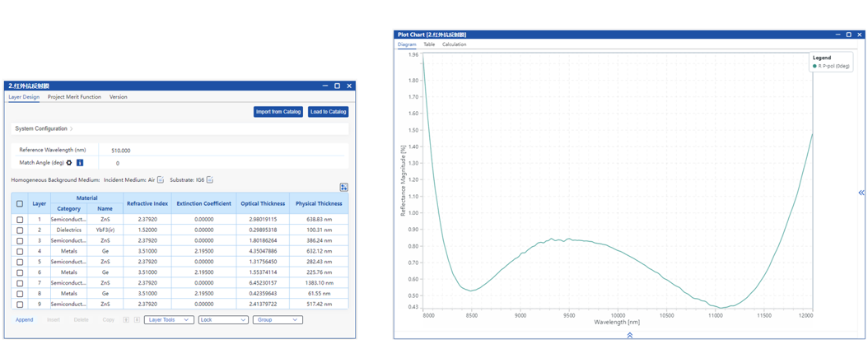Open the Calculation tab in Plot Chart
Viewport: 868px width, 344px height.
[454, 44]
